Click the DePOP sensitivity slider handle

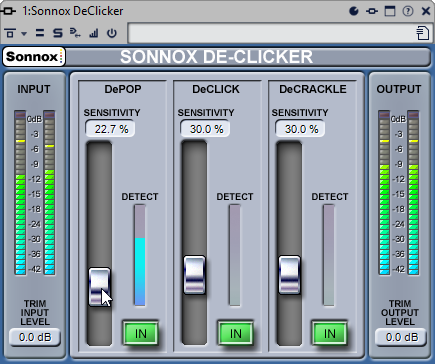click(x=99, y=287)
